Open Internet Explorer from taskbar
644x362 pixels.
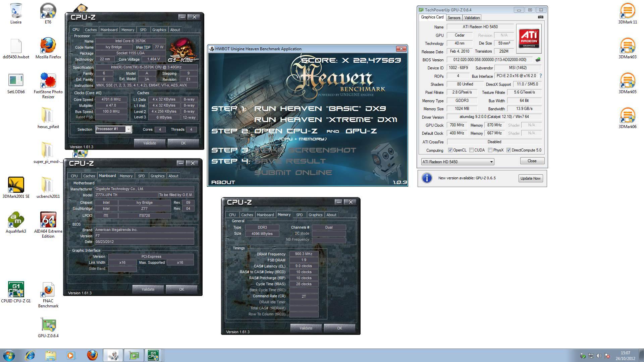(30, 355)
